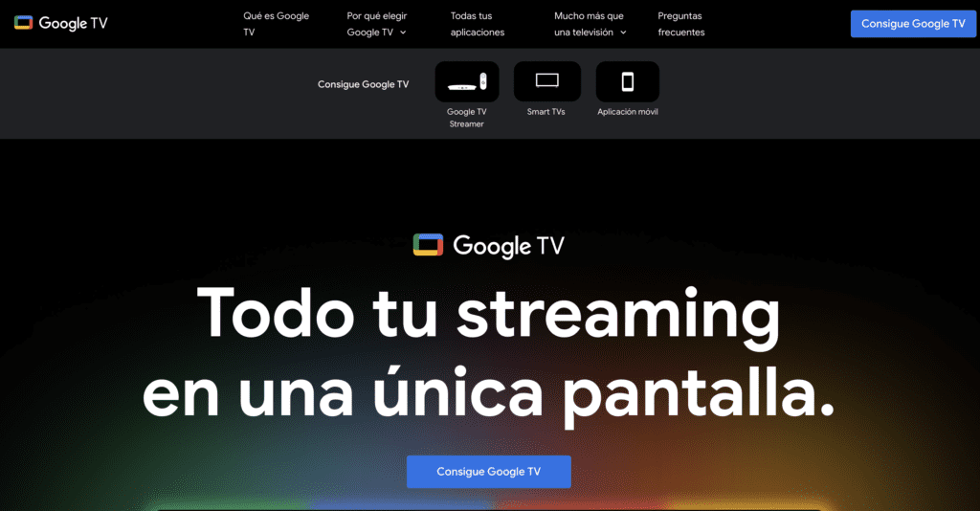
Task: Click the Aplicación móvil text label
Action: (627, 112)
